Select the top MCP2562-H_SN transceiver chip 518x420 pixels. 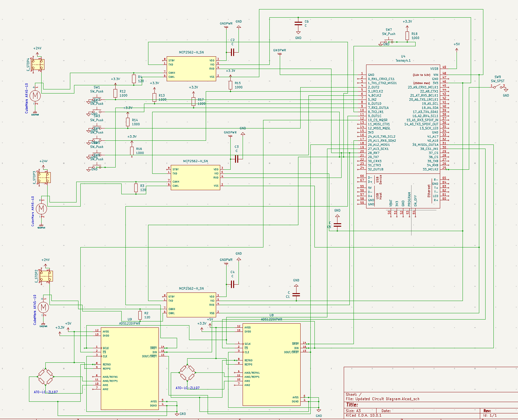click(x=191, y=69)
